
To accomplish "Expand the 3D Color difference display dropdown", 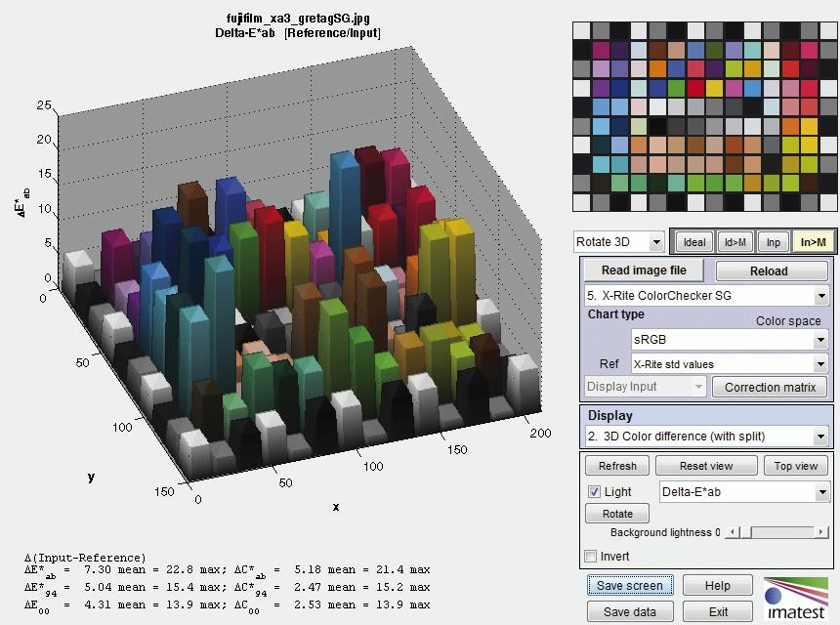I will click(705, 437).
